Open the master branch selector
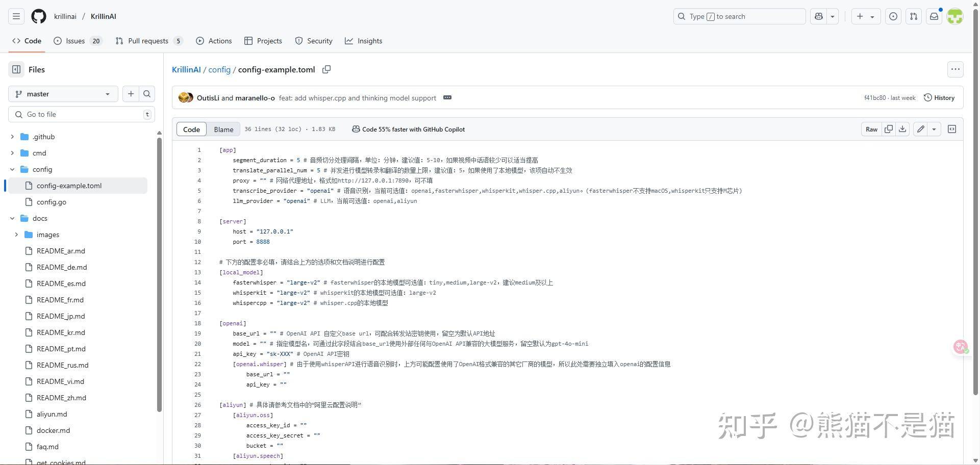Screen dimensions: 980x465 [63, 94]
